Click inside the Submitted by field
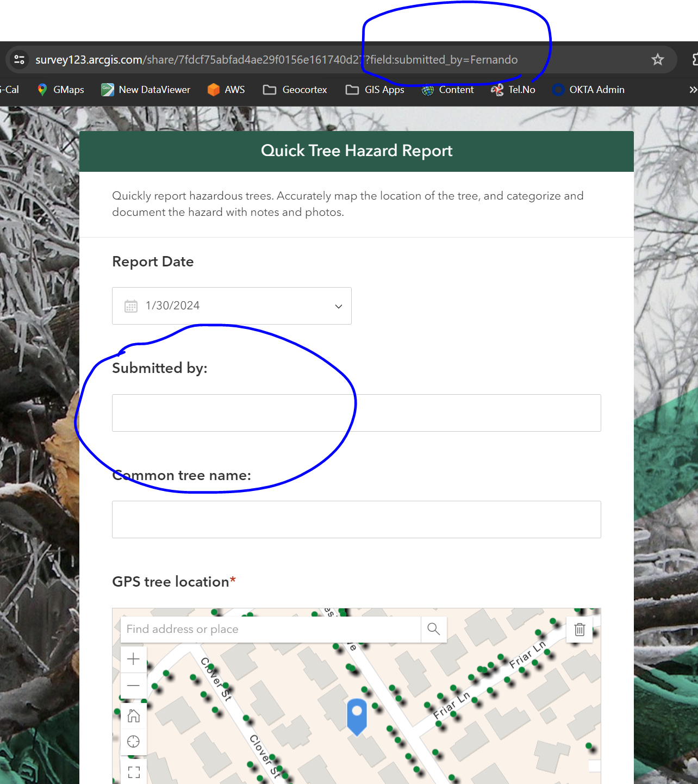698x784 pixels. [x=356, y=413]
